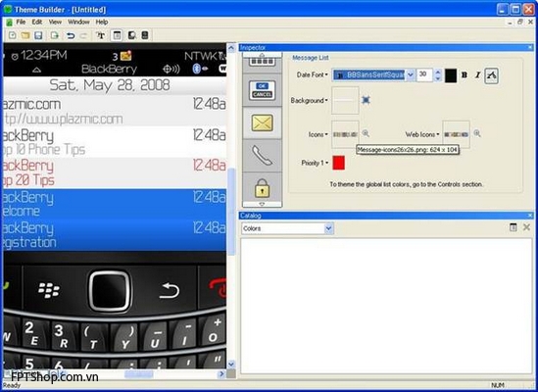538x392 pixels.
Task: Click the Open folder toolbar icon
Action: point(25,35)
